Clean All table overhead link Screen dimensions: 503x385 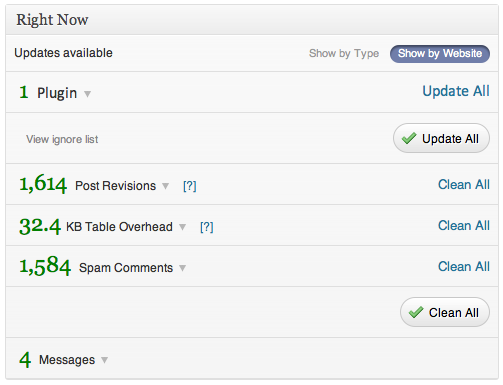click(x=464, y=226)
